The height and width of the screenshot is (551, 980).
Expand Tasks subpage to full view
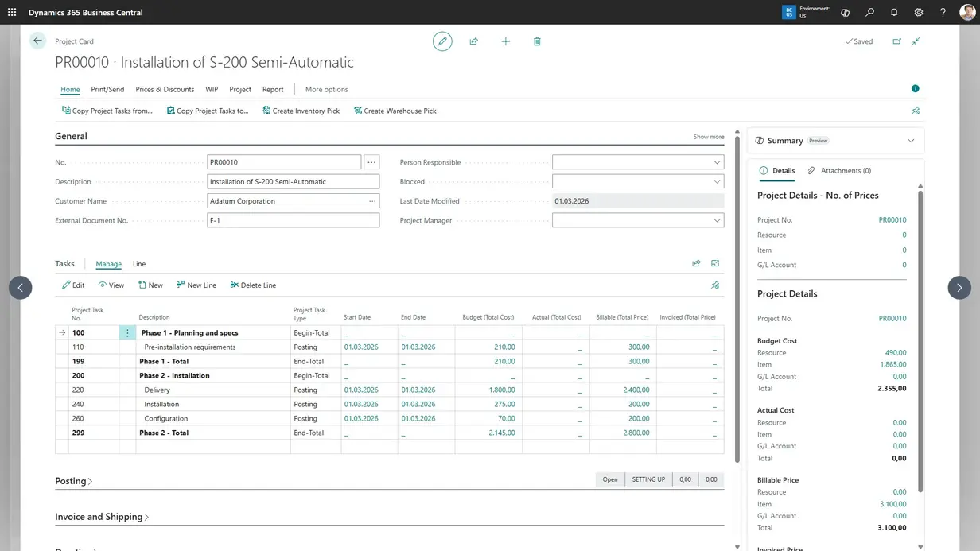[715, 263]
